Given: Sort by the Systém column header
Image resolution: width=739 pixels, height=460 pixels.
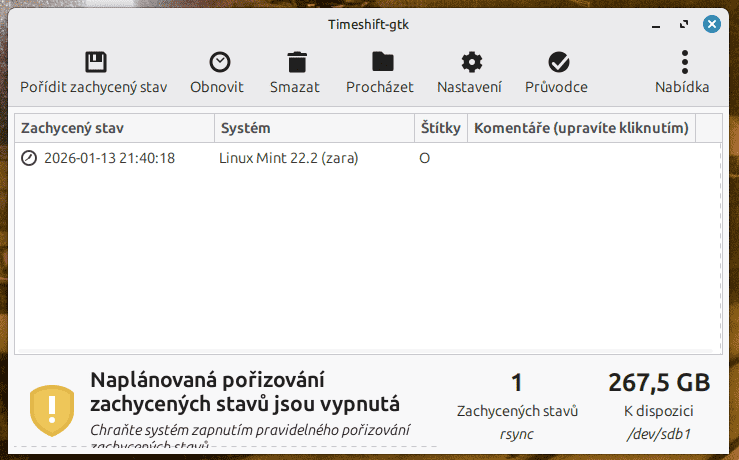Looking at the screenshot, I should coord(314,128).
